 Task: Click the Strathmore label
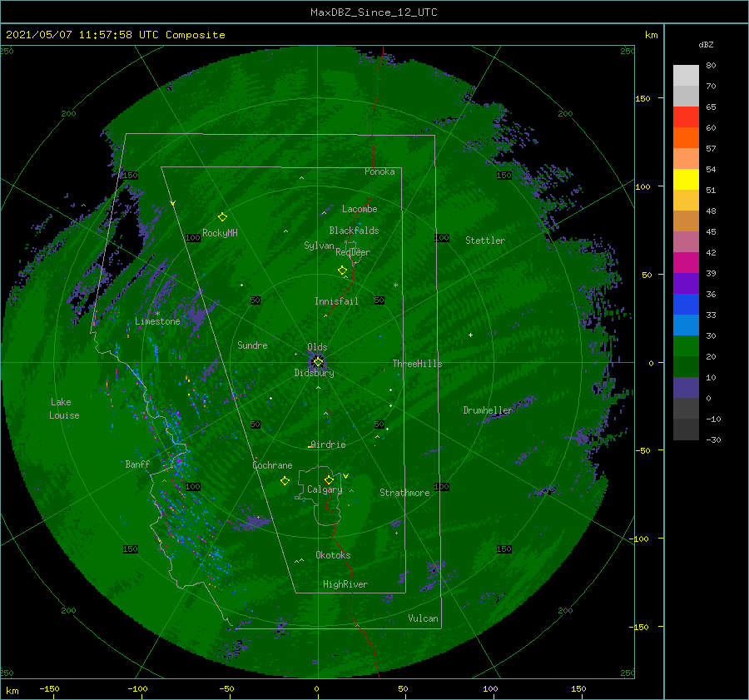[404, 493]
